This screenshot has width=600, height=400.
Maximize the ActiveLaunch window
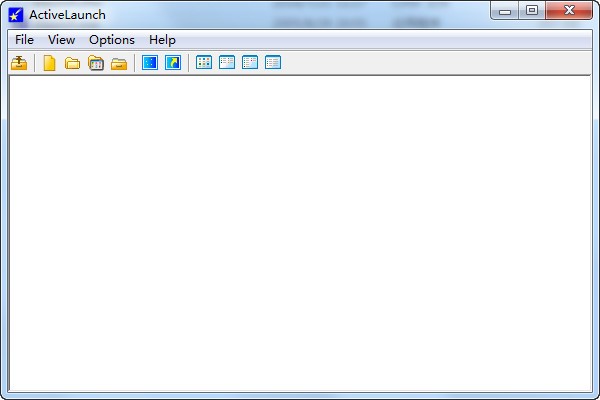click(x=531, y=11)
